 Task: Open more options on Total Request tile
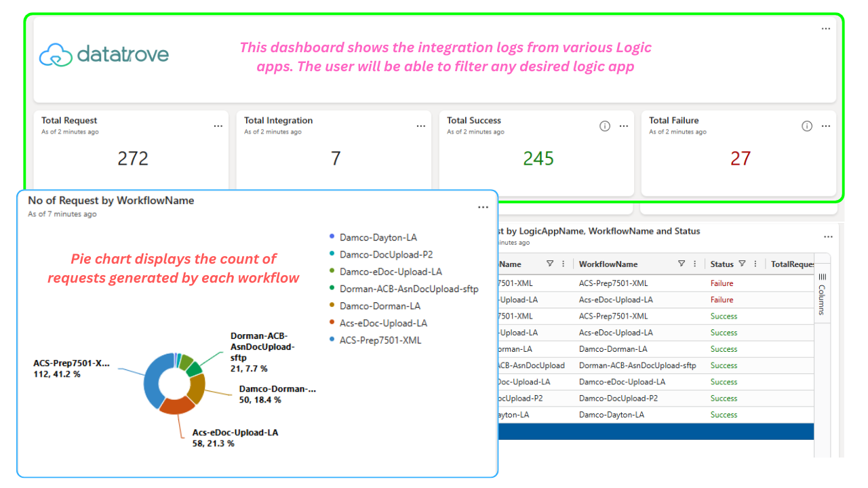(218, 126)
